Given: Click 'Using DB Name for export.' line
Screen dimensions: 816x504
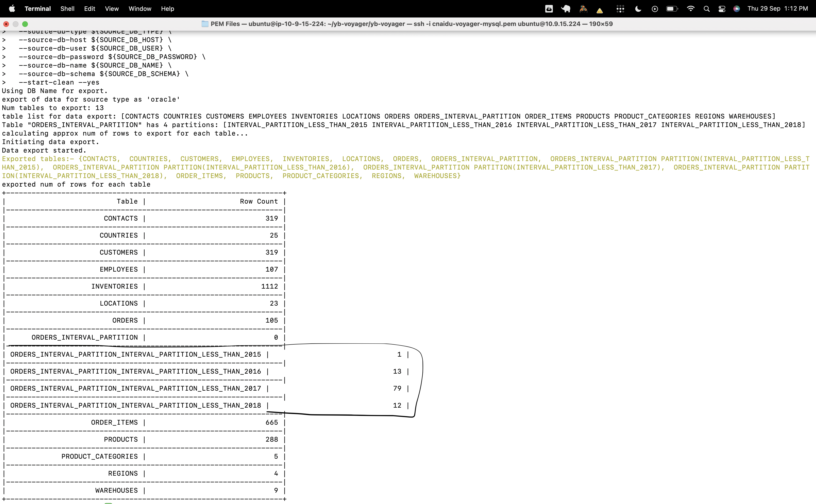Looking at the screenshot, I should [55, 91].
